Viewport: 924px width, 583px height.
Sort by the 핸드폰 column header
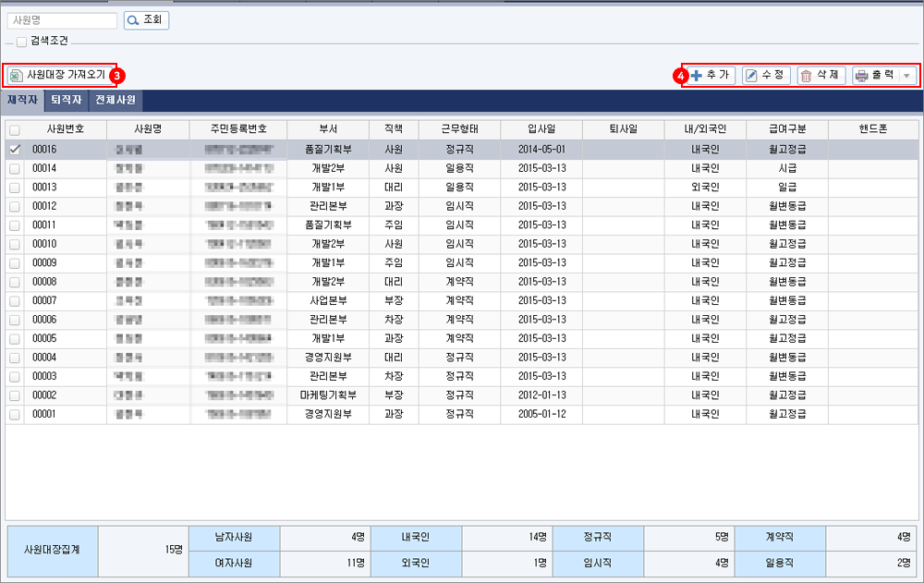click(873, 129)
